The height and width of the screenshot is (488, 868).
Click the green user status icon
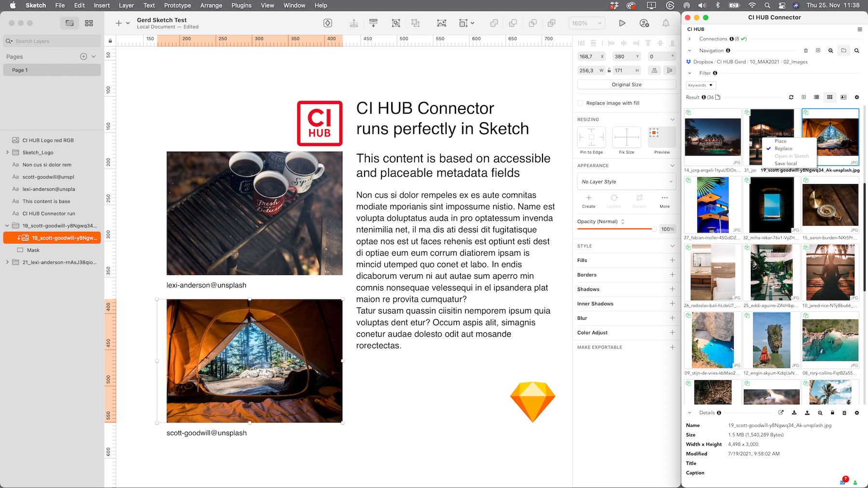coord(855,482)
